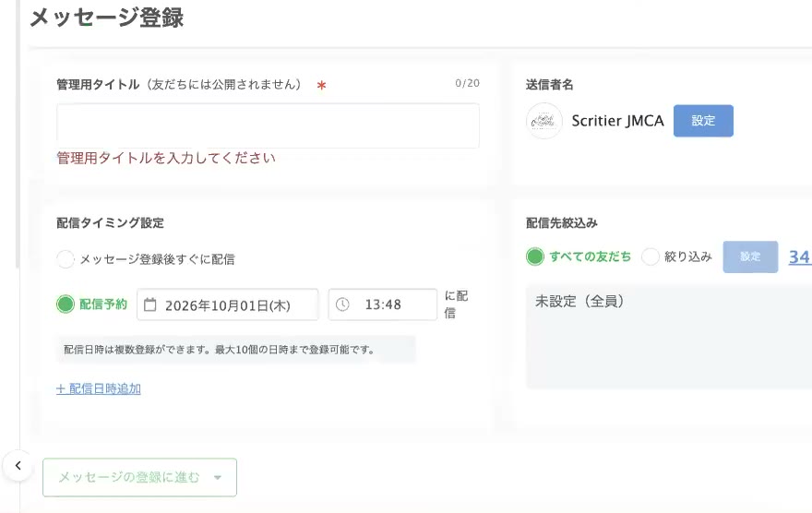Click the メッセージ登録 page title

click(x=107, y=18)
